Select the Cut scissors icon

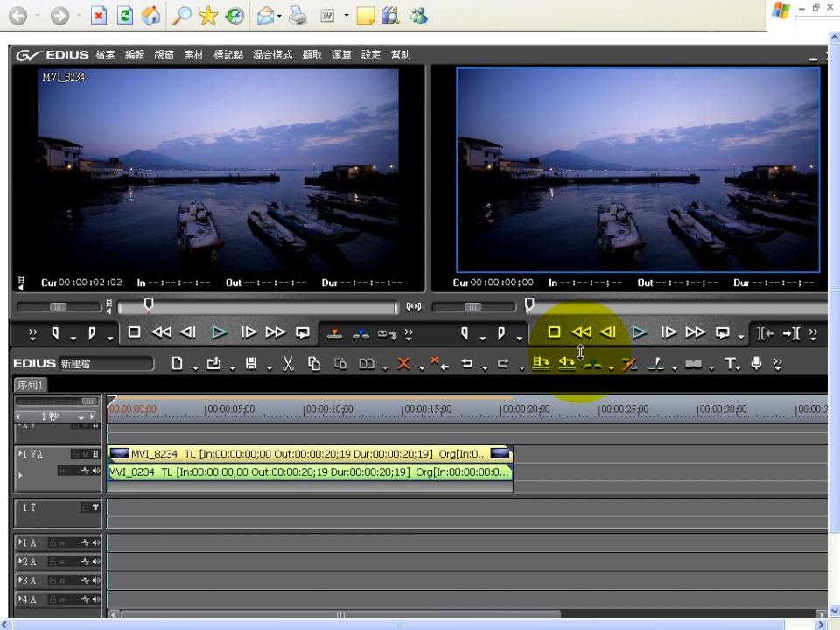288,363
